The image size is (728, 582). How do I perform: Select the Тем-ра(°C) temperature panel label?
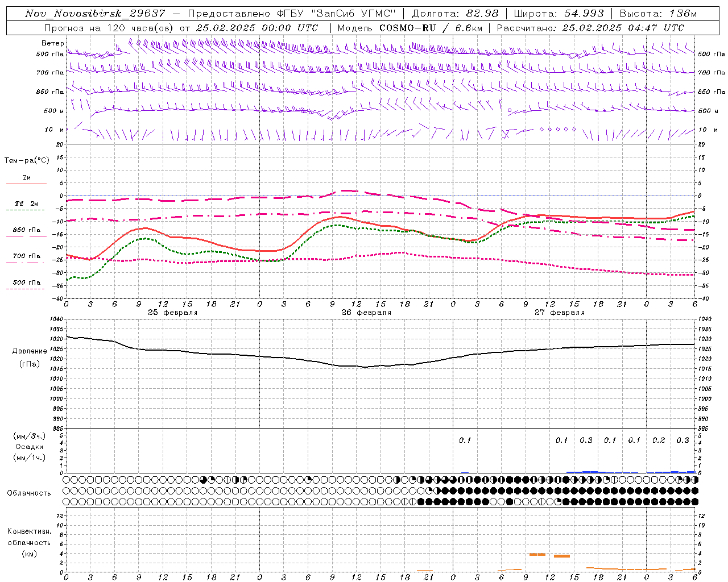click(27, 161)
